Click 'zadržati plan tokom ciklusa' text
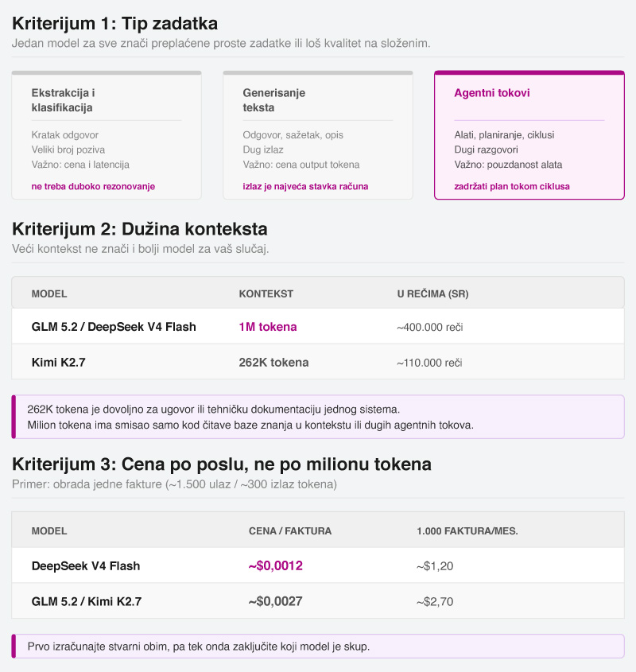636x672 pixels. [x=512, y=186]
